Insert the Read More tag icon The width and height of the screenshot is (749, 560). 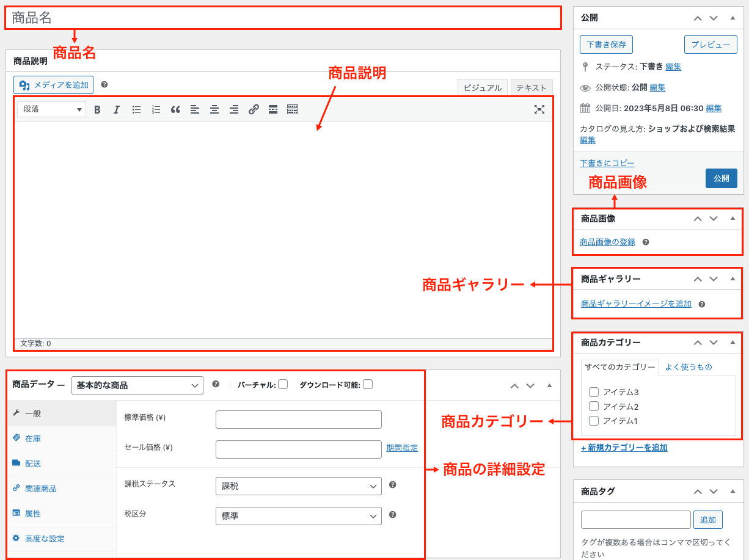pos(273,109)
